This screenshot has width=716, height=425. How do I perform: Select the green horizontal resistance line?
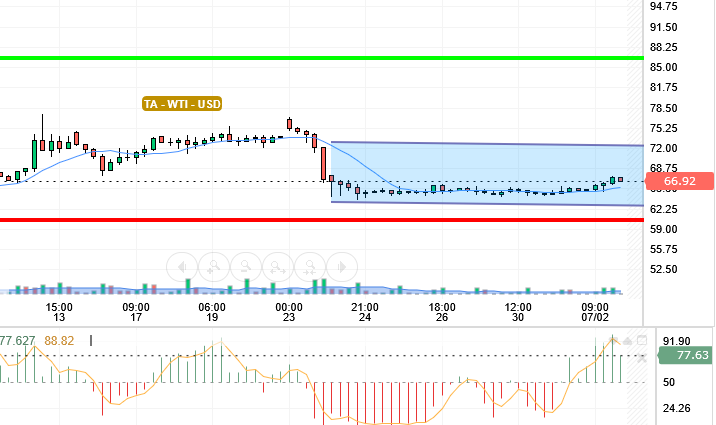[x=322, y=58]
